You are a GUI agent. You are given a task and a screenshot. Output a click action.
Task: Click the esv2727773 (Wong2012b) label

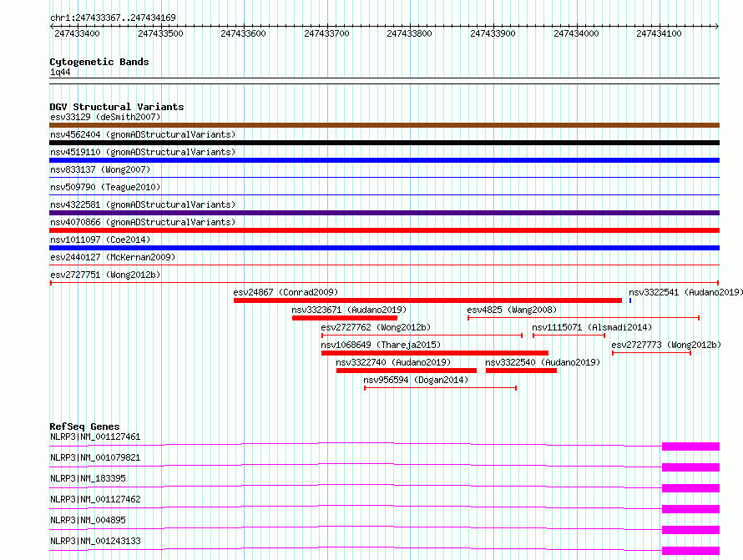tap(666, 345)
